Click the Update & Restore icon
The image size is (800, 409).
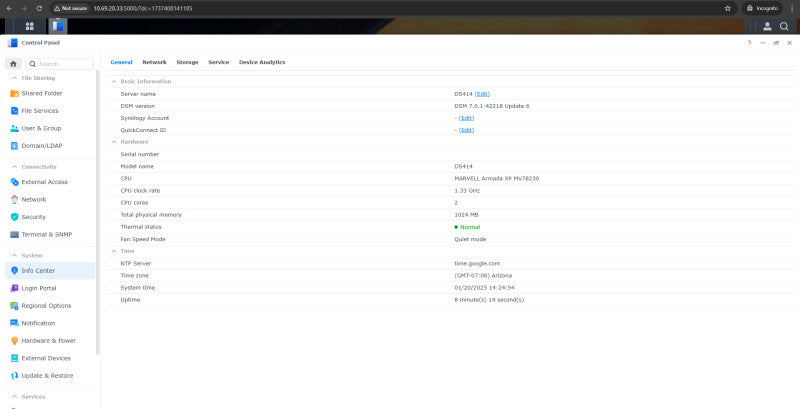click(x=14, y=375)
